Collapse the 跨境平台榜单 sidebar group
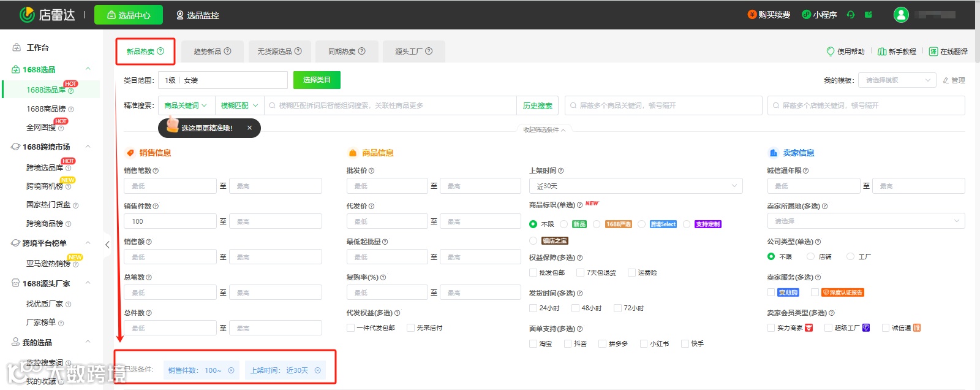This screenshot has height=390, width=980. (x=88, y=243)
